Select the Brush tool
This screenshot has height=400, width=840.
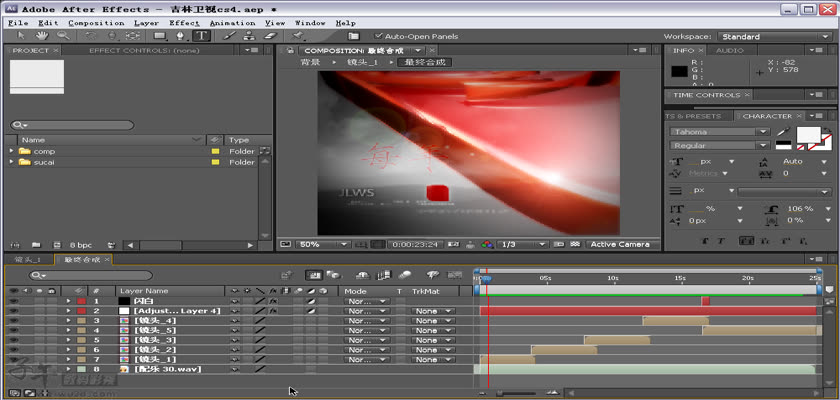pos(229,36)
